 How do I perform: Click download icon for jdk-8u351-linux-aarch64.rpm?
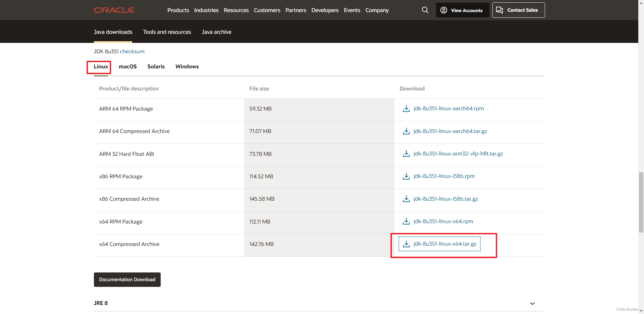tap(406, 109)
